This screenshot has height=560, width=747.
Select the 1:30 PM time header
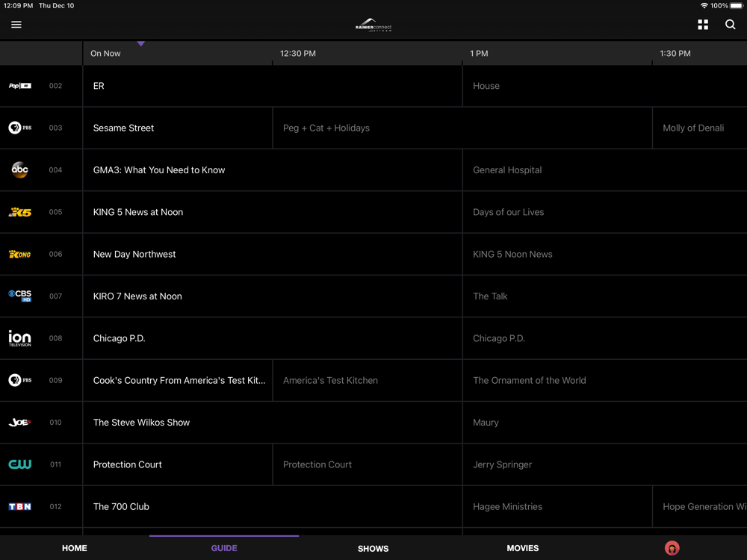[x=675, y=53]
